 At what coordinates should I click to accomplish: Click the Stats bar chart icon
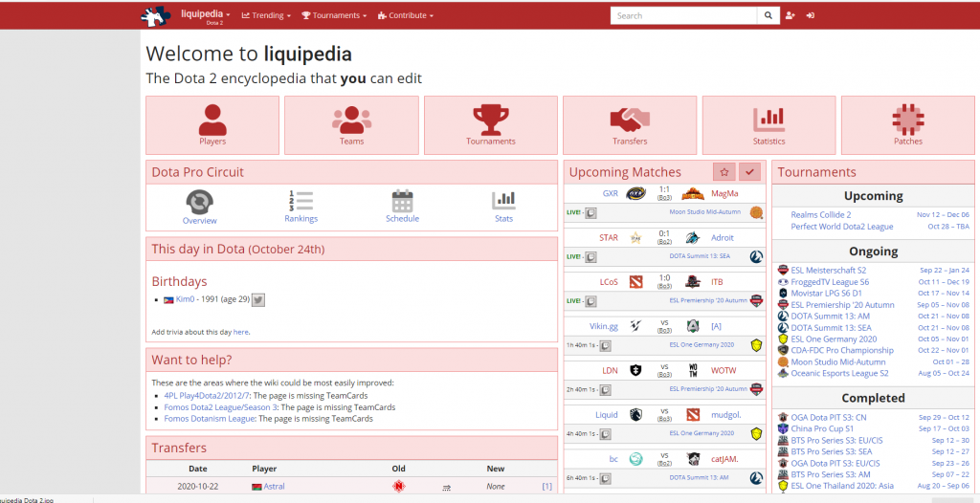point(503,201)
